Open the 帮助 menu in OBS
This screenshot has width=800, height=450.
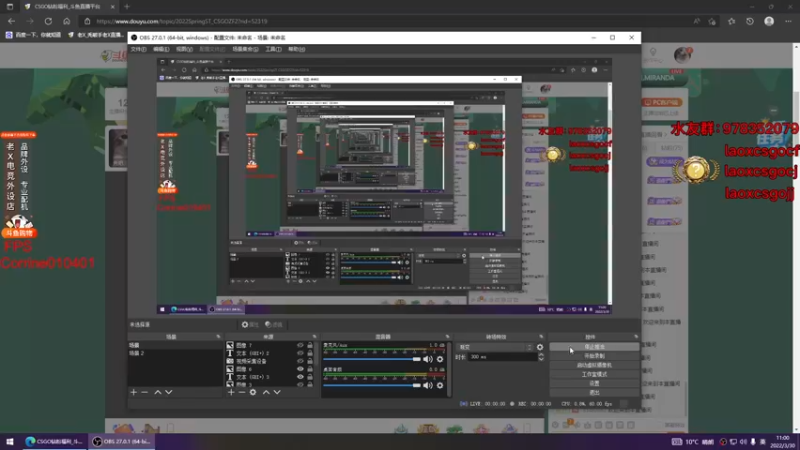pyautogui.click(x=296, y=49)
